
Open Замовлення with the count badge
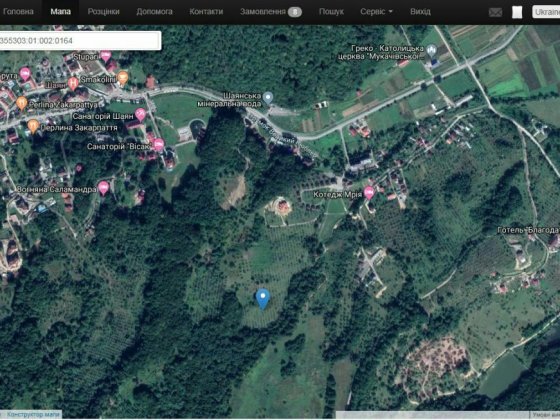coord(271,12)
